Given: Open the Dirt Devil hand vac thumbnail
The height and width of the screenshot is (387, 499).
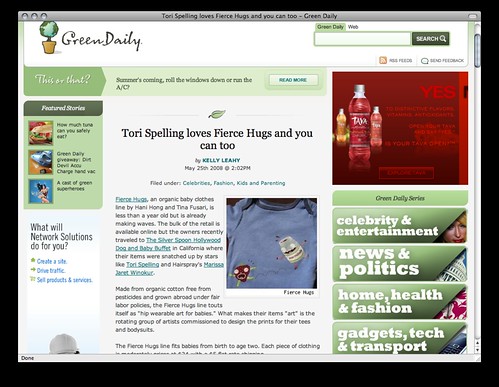Looking at the screenshot, I should coord(41,162).
